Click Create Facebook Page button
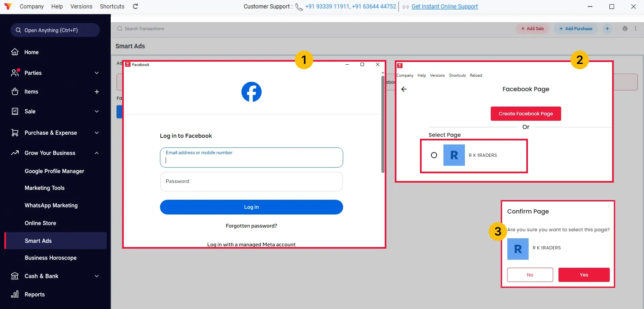The height and width of the screenshot is (309, 644). click(x=526, y=114)
